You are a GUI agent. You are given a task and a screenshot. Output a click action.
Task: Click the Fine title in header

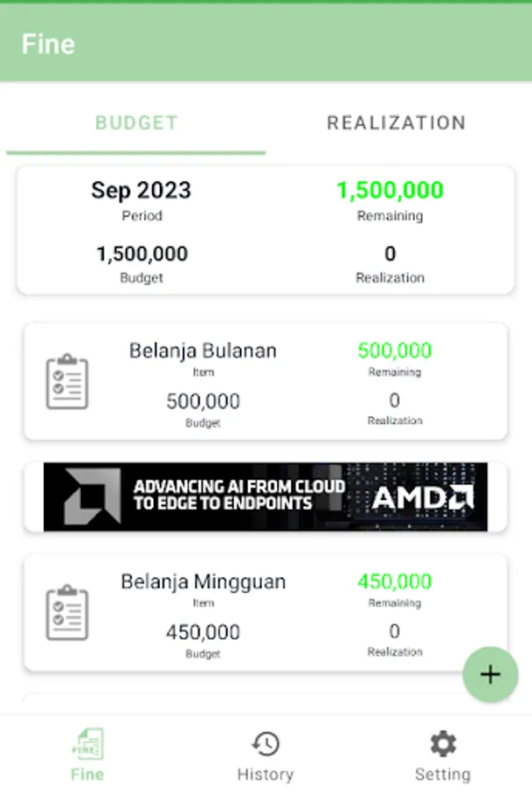48,44
